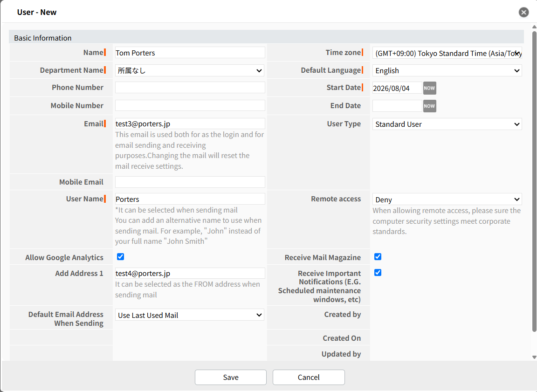
Task: Open the Department Name dropdown
Action: [x=190, y=70]
